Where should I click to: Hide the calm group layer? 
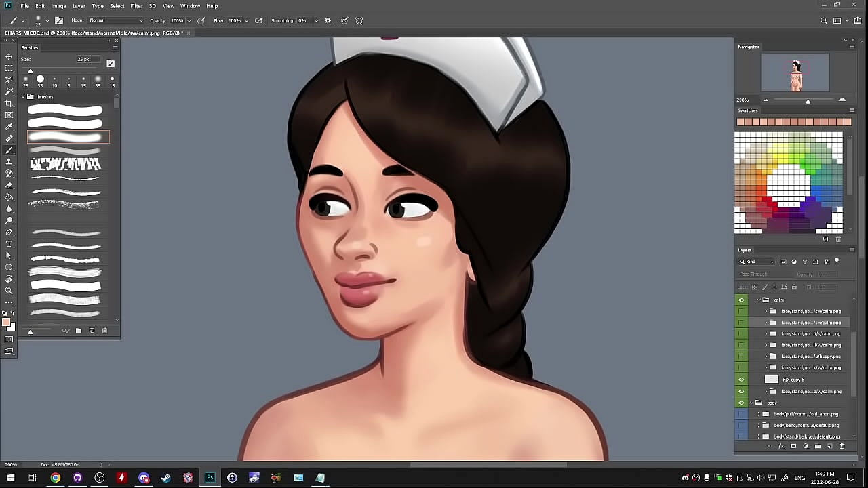pyautogui.click(x=741, y=300)
